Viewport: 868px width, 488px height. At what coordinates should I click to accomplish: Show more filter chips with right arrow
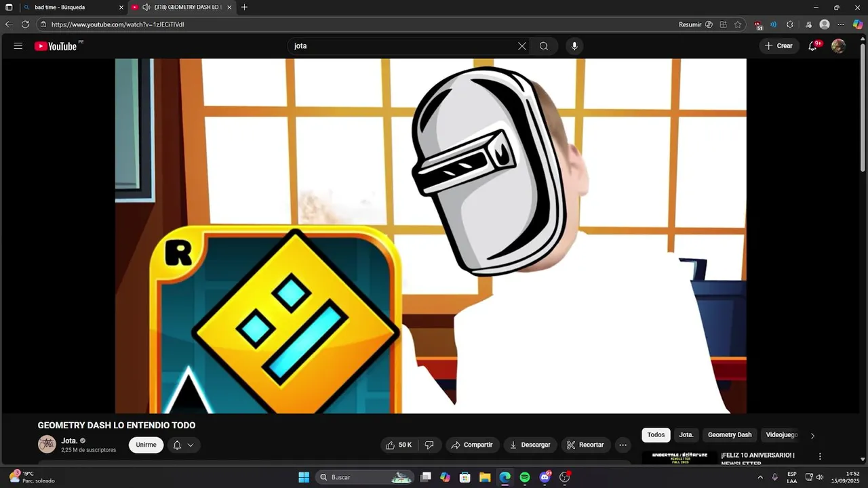[x=812, y=436]
